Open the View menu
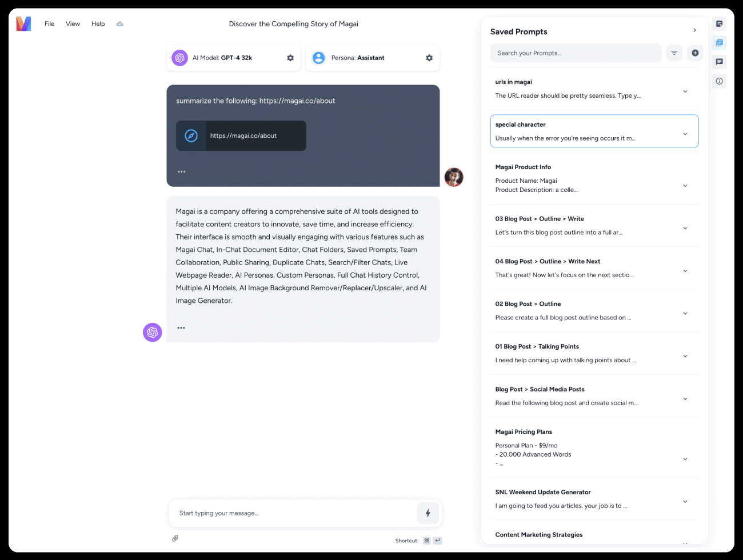The height and width of the screenshot is (560, 743). pos(73,24)
